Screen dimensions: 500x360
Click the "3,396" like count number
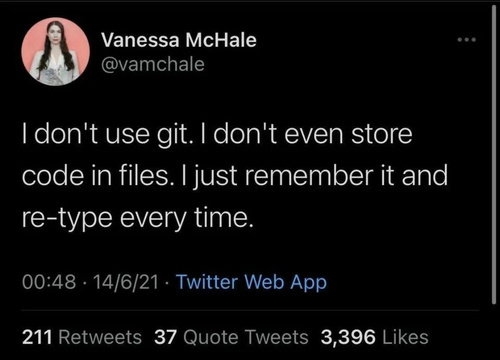tap(348, 337)
